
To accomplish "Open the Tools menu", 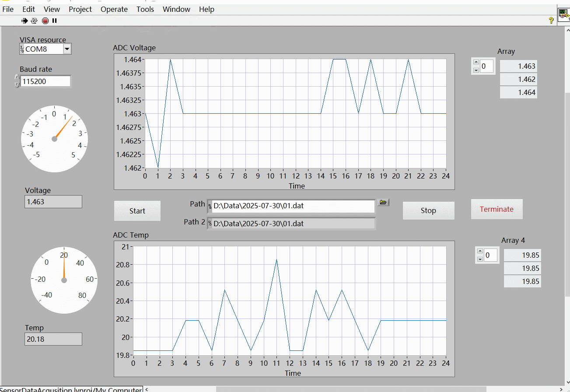I will pyautogui.click(x=145, y=9).
